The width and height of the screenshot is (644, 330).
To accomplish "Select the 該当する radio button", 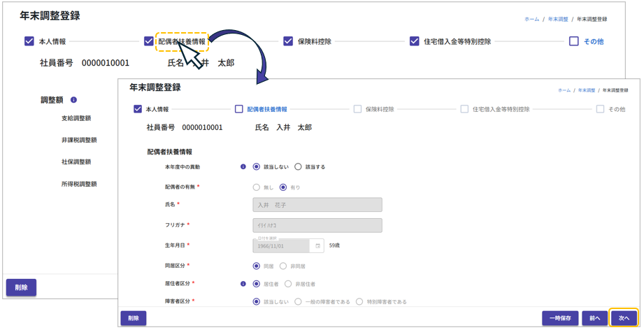I will coord(298,167).
